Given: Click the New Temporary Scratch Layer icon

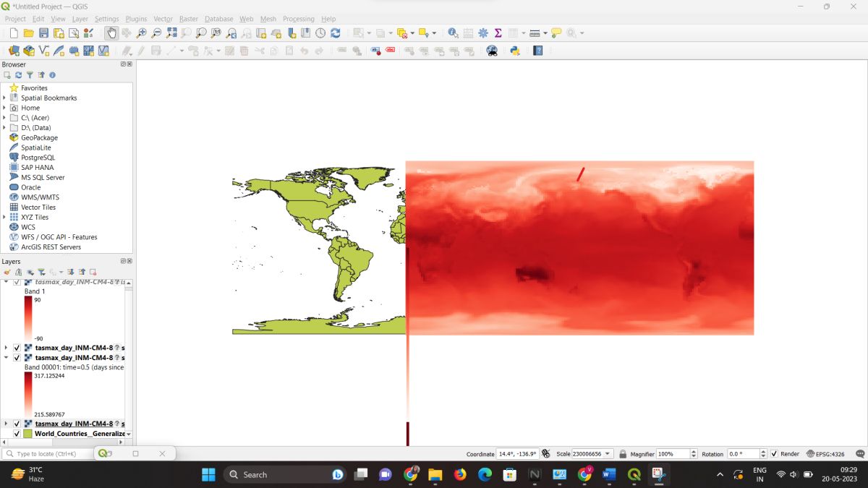Looking at the screenshot, I should point(74,51).
